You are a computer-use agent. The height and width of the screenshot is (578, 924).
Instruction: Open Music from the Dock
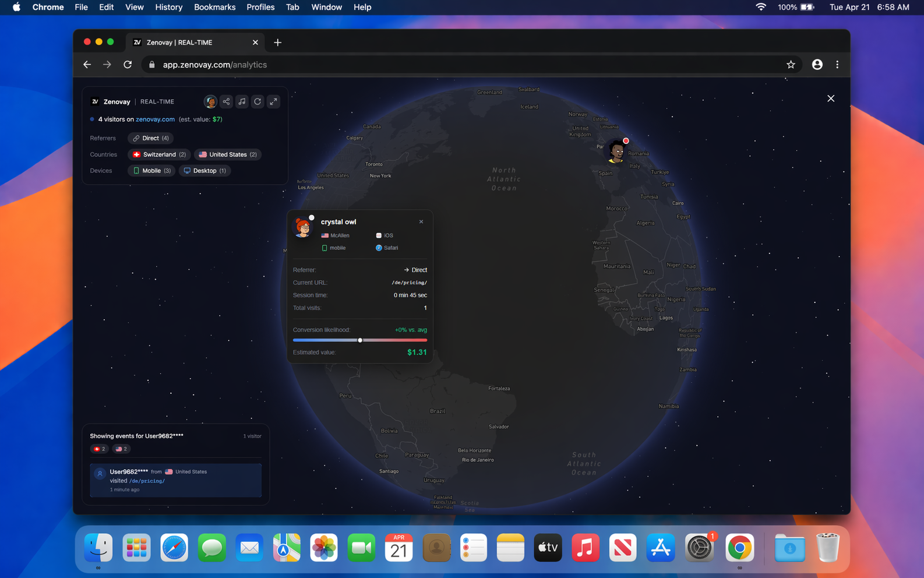tap(586, 548)
